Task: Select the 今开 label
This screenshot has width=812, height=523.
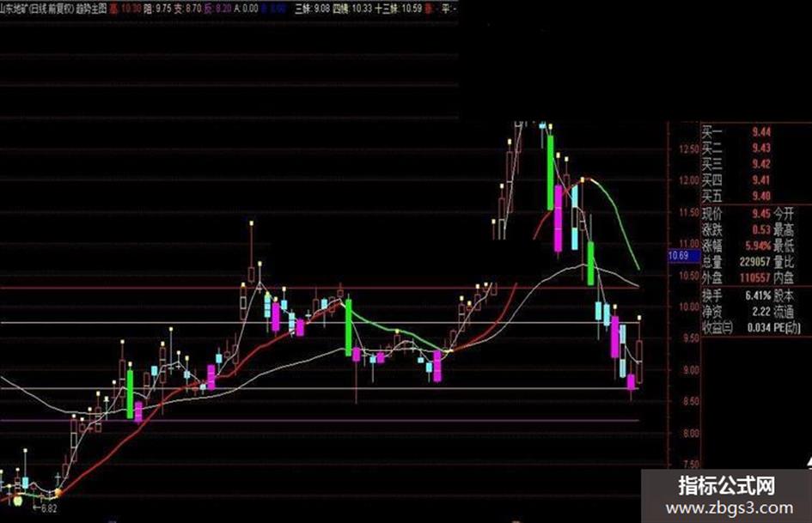Action: (784, 213)
